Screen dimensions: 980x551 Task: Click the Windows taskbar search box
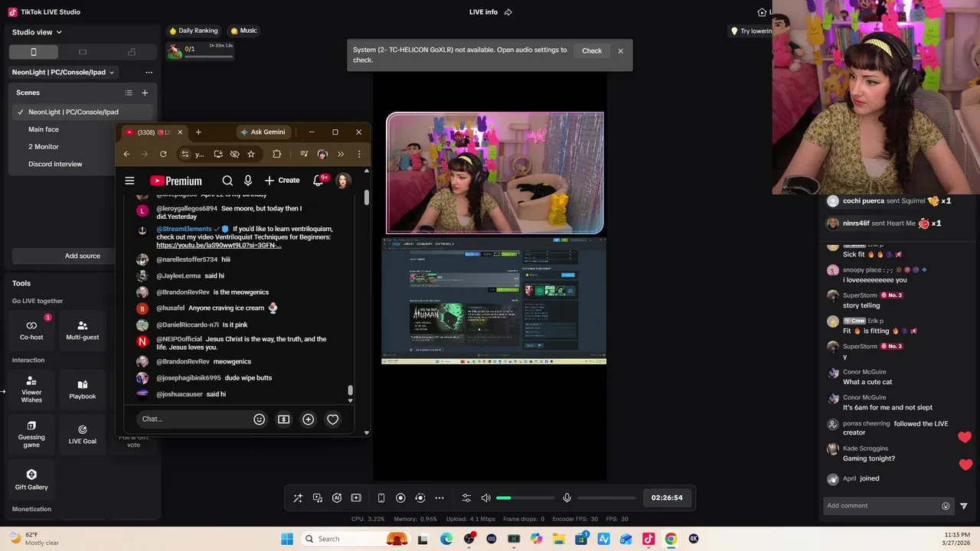pos(355,539)
